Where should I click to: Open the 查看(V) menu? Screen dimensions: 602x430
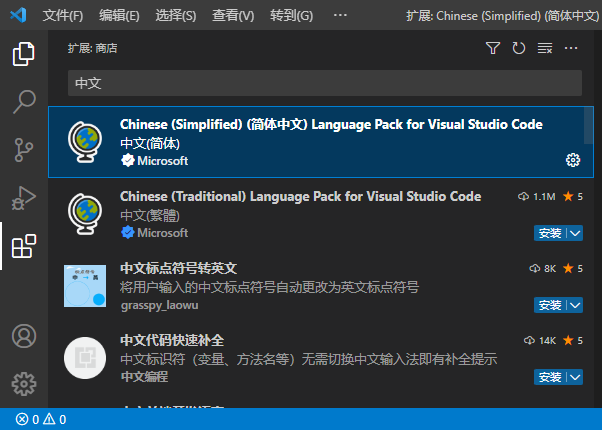tap(233, 15)
